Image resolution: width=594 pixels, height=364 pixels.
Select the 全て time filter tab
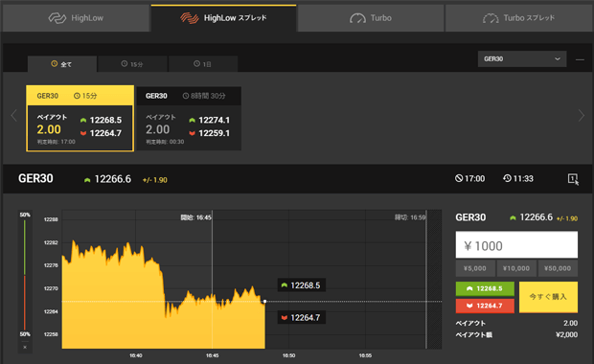[x=61, y=64]
